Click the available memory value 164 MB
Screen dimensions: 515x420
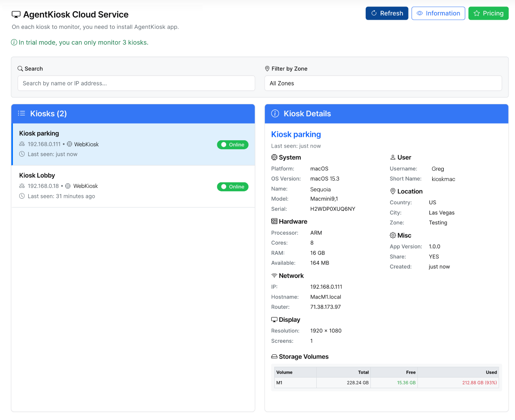(x=320, y=263)
